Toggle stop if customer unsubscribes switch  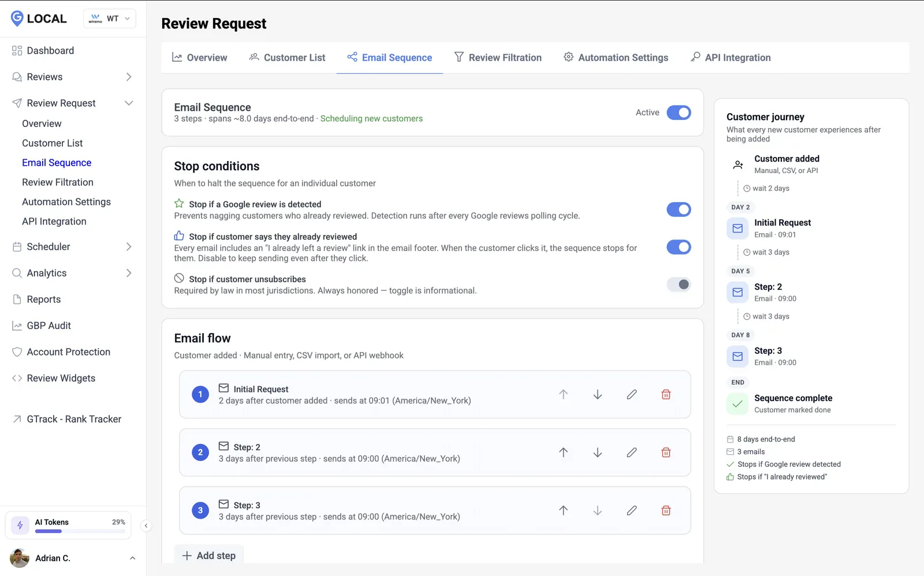tap(679, 285)
